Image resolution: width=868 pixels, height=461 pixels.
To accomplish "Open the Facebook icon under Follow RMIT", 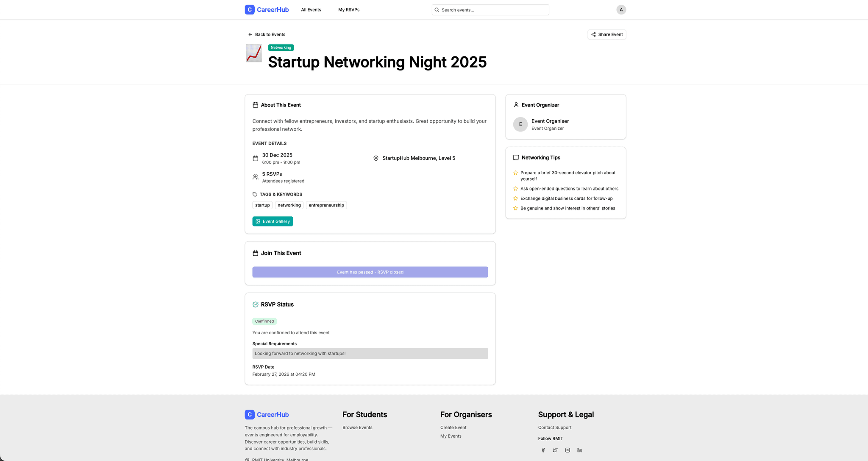I will pyautogui.click(x=543, y=450).
